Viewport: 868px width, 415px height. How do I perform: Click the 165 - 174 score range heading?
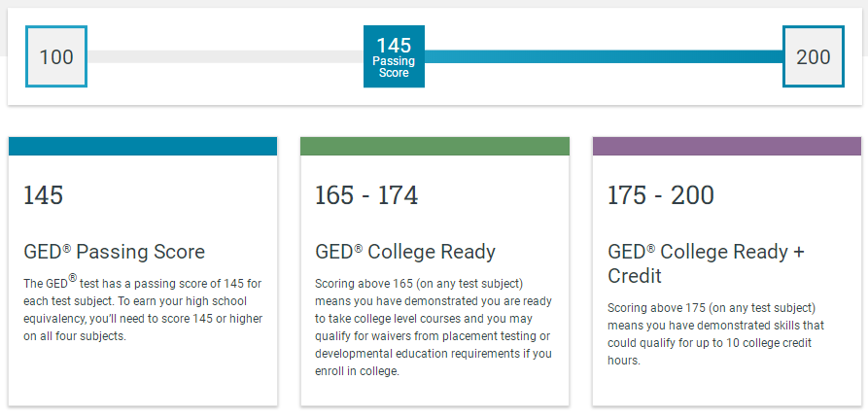tap(366, 195)
